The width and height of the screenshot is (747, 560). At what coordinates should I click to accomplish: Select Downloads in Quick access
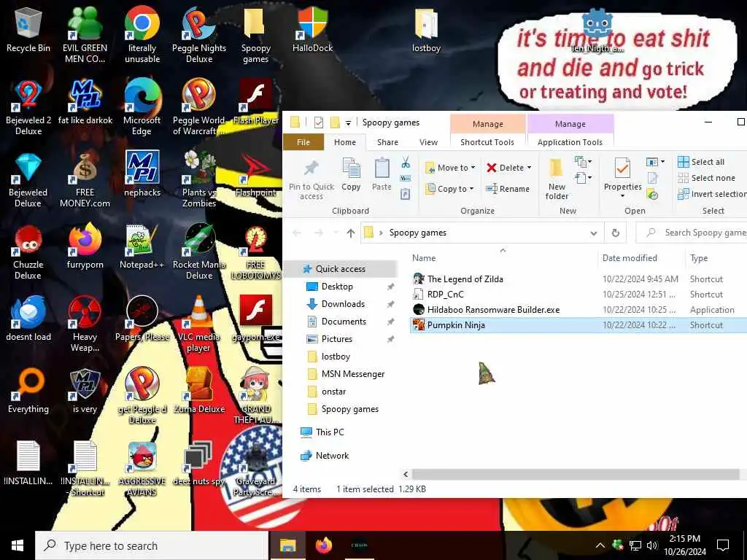pos(343,304)
